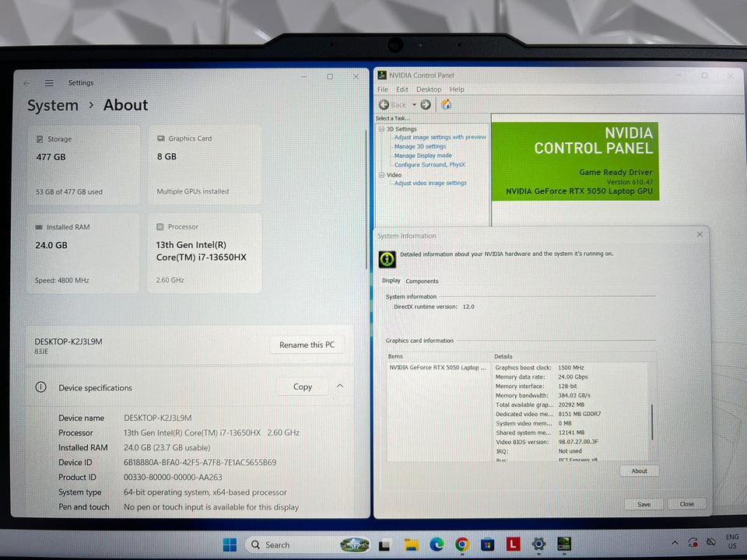Click the 24.0 GB Installed RAM card
Screen dimensions: 747x560
(x=82, y=253)
